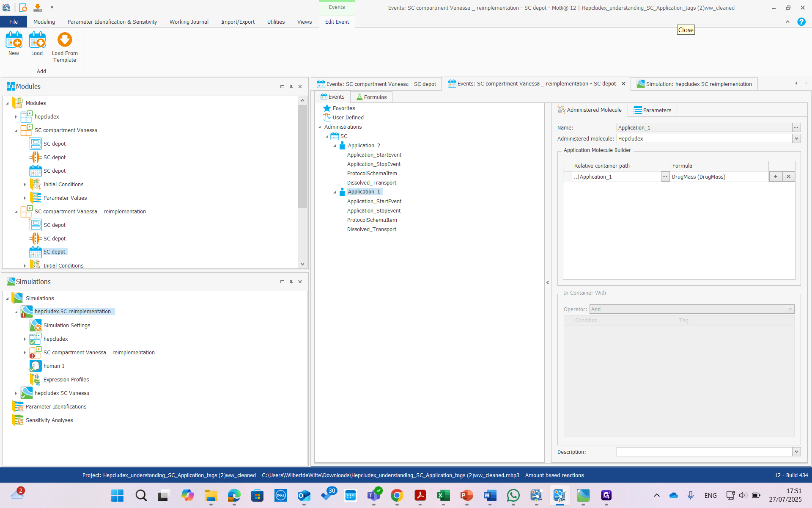Open the File menu button
Screen dimensions: 812x508
tap(14, 22)
